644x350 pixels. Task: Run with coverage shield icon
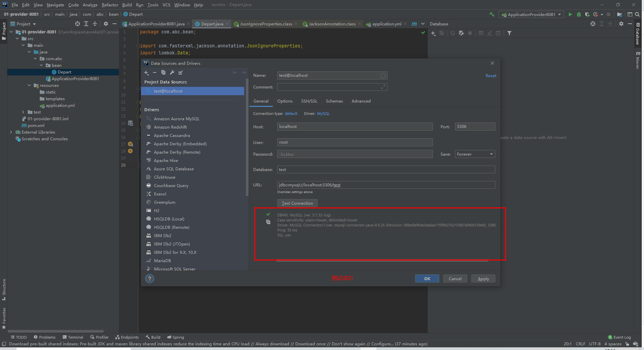pyautogui.click(x=587, y=14)
